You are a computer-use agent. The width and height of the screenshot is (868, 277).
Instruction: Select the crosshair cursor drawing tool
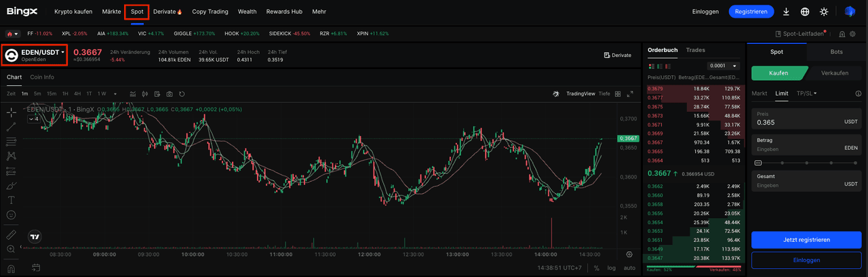pos(12,112)
